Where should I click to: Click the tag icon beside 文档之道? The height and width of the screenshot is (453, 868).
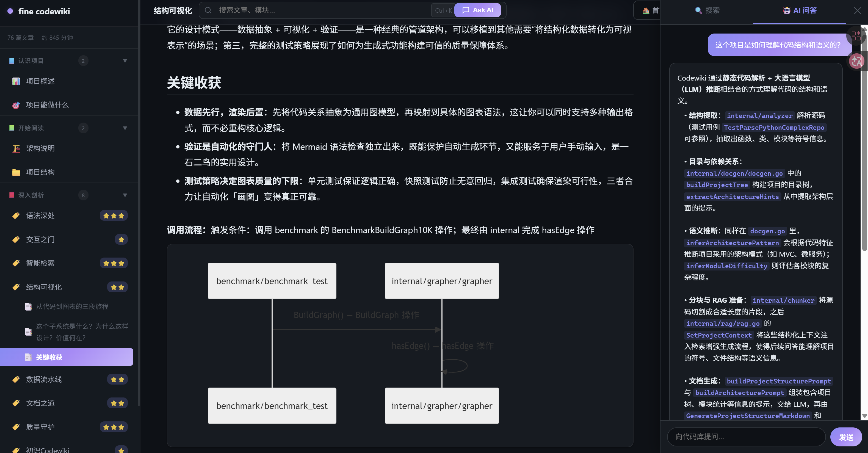pos(16,403)
